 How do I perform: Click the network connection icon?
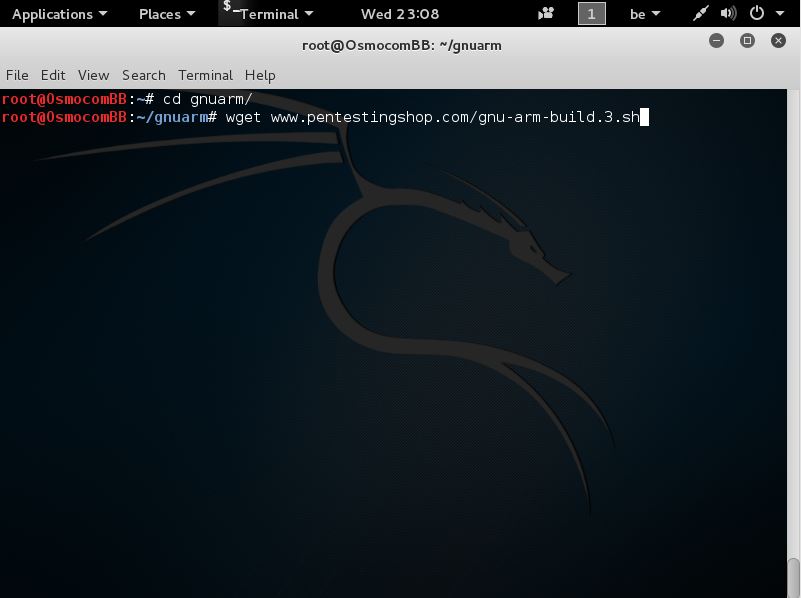point(700,13)
